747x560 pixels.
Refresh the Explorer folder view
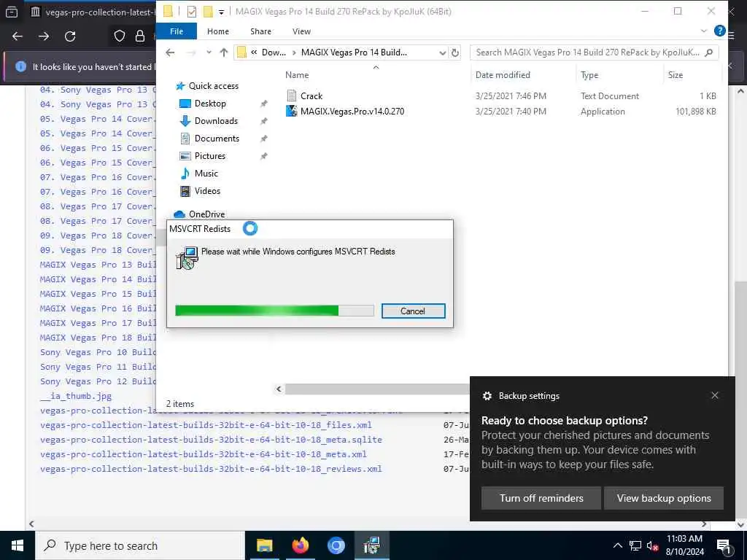point(455,52)
